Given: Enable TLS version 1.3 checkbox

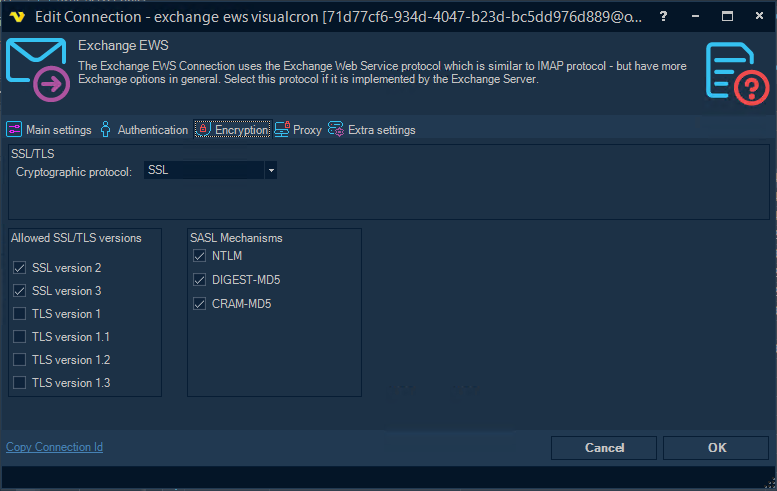Looking at the screenshot, I should point(20,383).
